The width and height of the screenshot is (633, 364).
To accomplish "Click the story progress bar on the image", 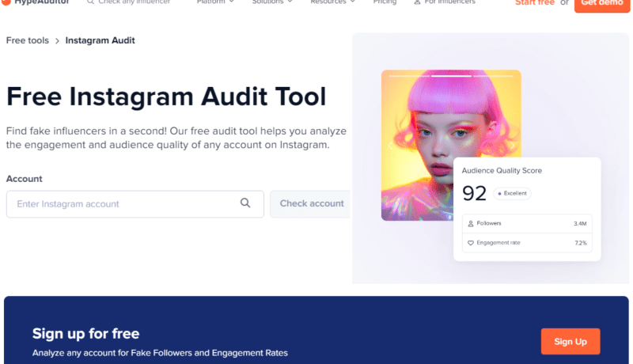I will click(x=451, y=77).
